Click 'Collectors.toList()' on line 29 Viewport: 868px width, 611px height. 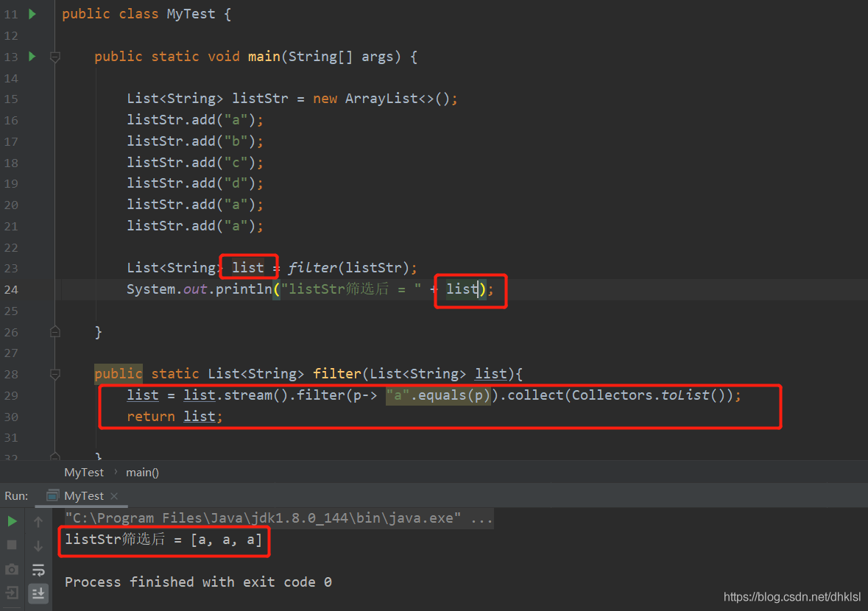click(648, 395)
